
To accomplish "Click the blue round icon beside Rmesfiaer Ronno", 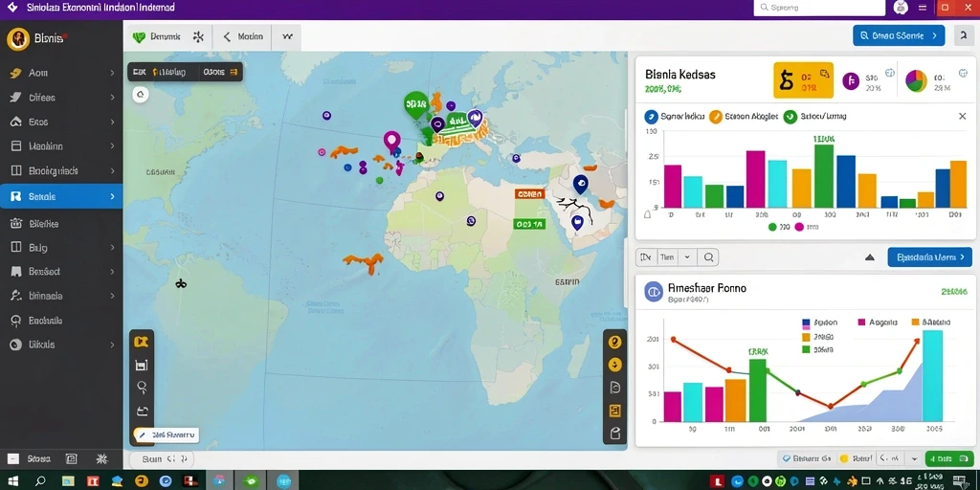I will click(x=654, y=292).
